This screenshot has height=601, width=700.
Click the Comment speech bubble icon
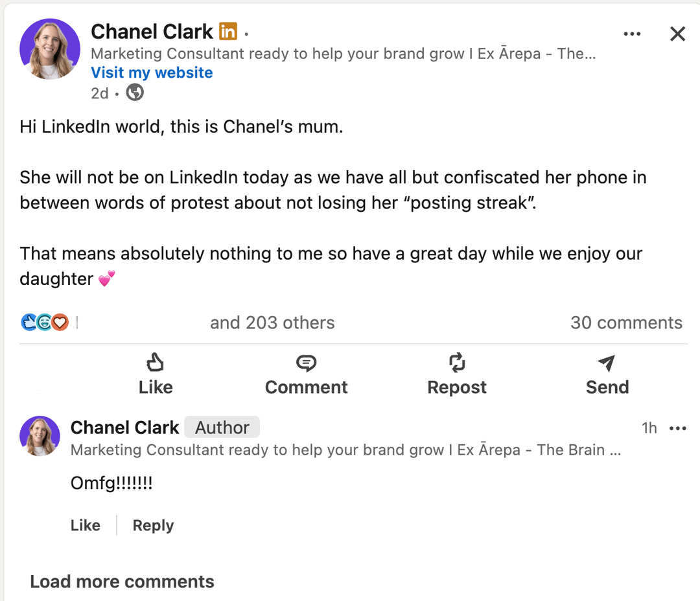click(306, 363)
